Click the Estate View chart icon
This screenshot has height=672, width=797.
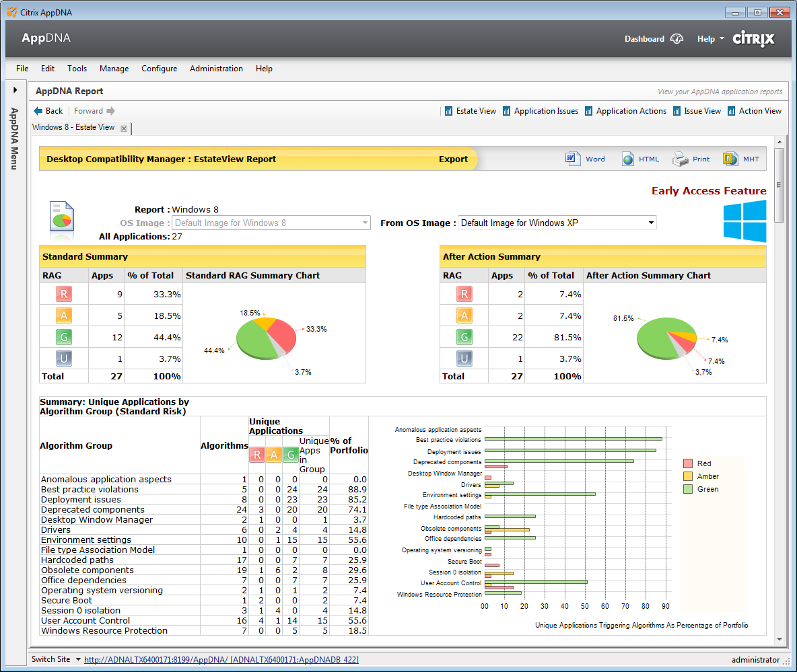448,111
